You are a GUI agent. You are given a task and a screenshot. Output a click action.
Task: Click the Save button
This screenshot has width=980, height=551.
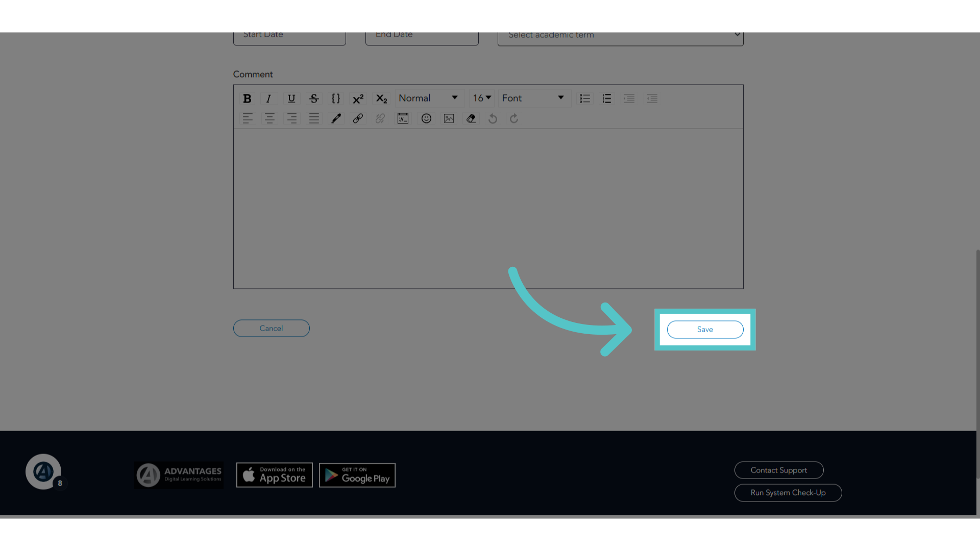pos(705,330)
